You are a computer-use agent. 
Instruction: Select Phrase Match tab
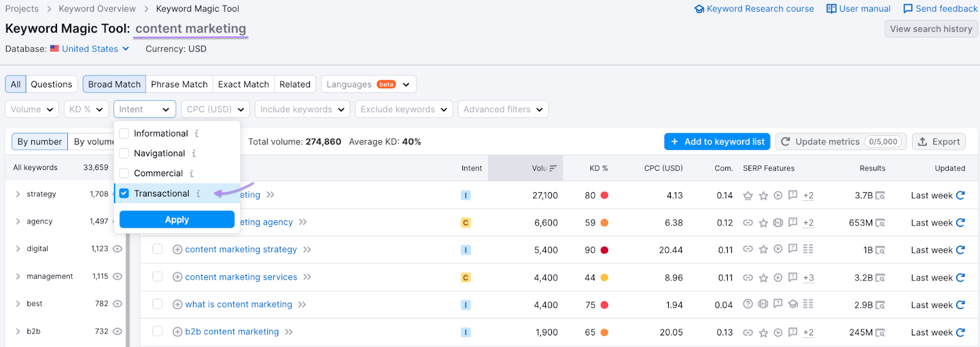coord(179,84)
